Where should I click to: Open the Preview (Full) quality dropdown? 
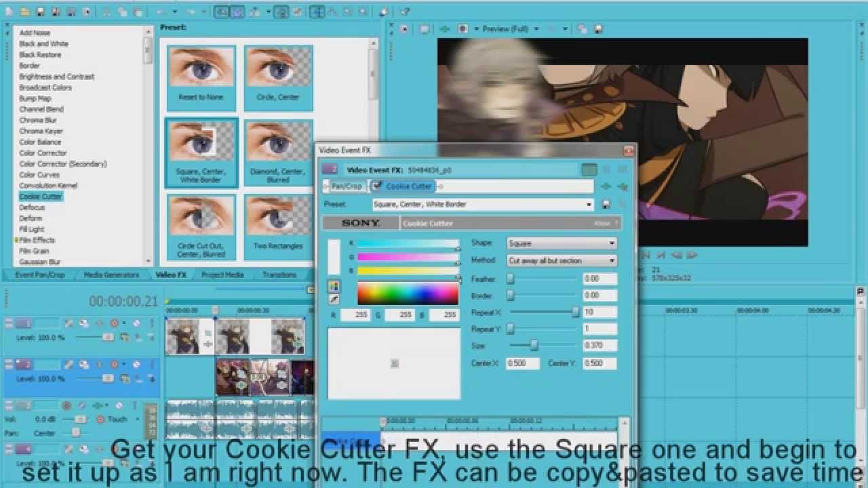click(x=536, y=29)
